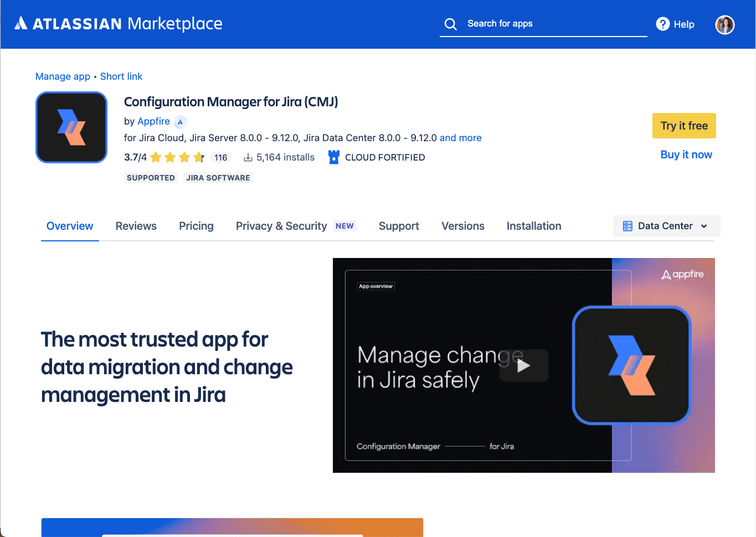The height and width of the screenshot is (537, 756).
Task: Open the 116 reviews count
Action: pyautogui.click(x=220, y=158)
